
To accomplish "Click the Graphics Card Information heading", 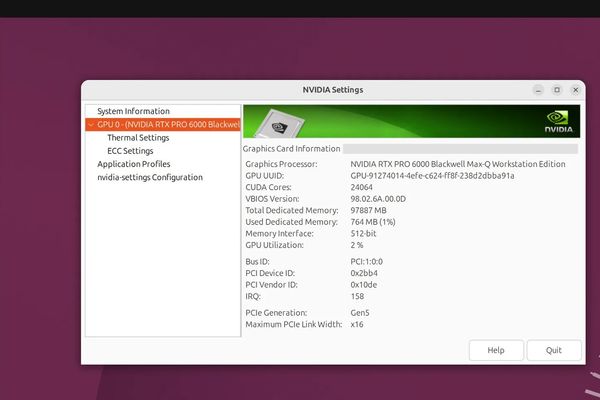I will [291, 149].
